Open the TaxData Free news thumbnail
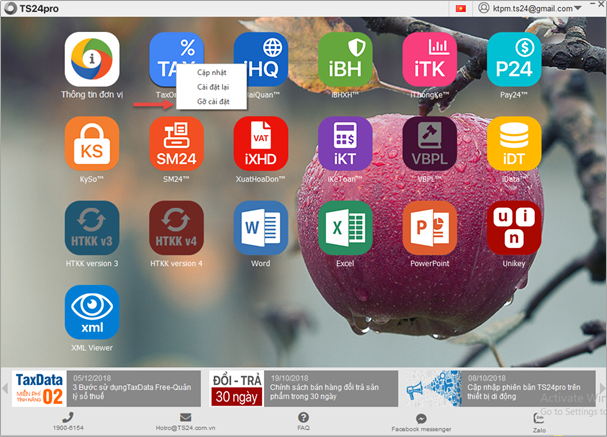 point(39,389)
